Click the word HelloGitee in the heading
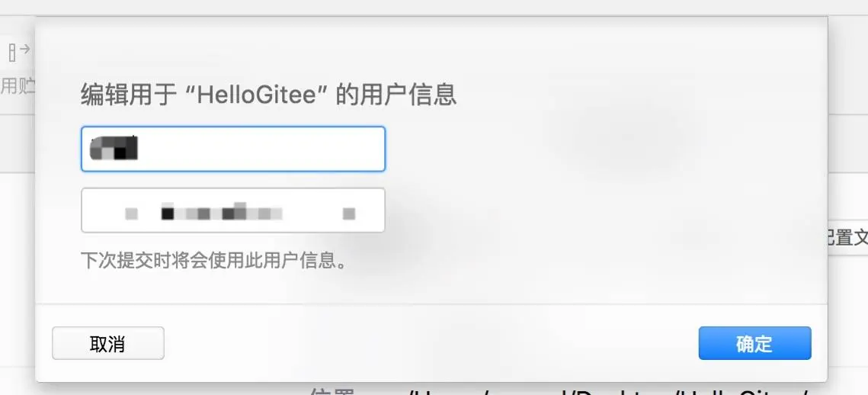Image resolution: width=868 pixels, height=395 pixels. coord(260,95)
